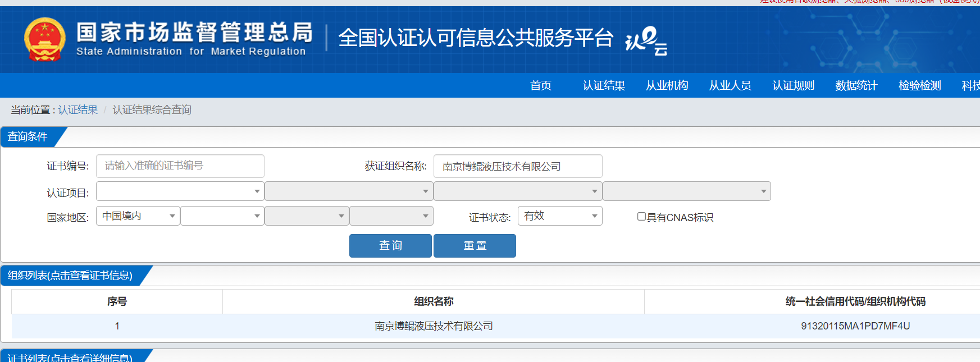
Task: Open the 认证结果 navigation menu
Action: pyautogui.click(x=604, y=85)
